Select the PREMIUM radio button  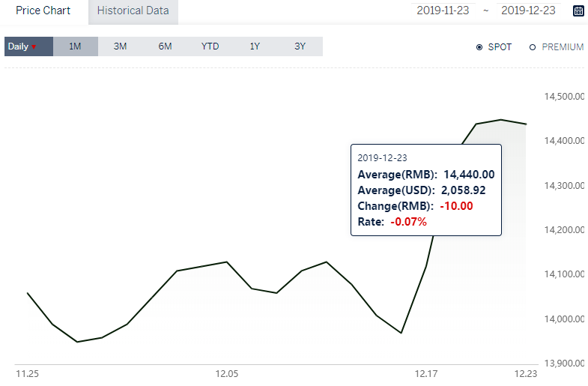pyautogui.click(x=533, y=47)
